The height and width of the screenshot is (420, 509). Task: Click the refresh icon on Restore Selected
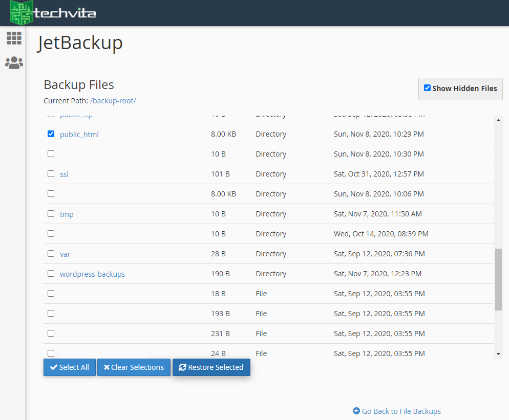182,367
